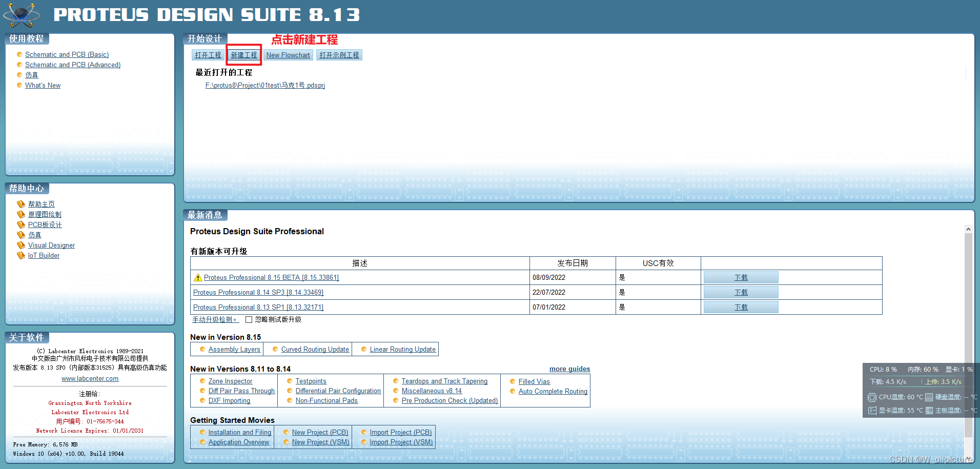Open Curved Routing Update guide
Image resolution: width=980 pixels, height=469 pixels.
click(x=315, y=349)
